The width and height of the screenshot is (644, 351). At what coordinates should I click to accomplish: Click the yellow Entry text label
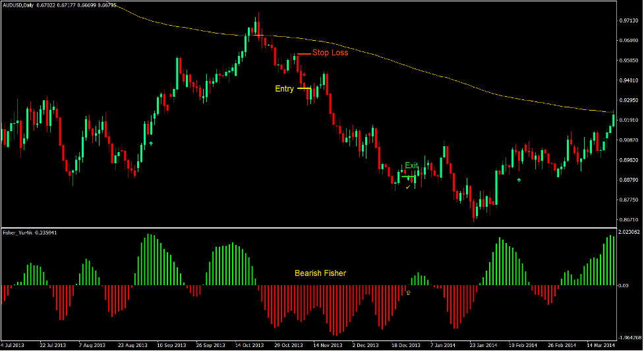coord(284,89)
